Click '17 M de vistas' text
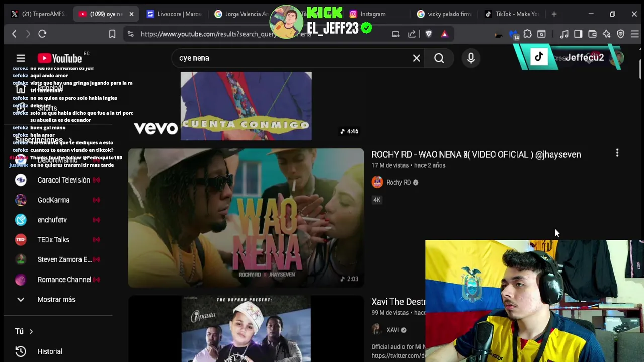The height and width of the screenshot is (362, 644). pos(390,165)
